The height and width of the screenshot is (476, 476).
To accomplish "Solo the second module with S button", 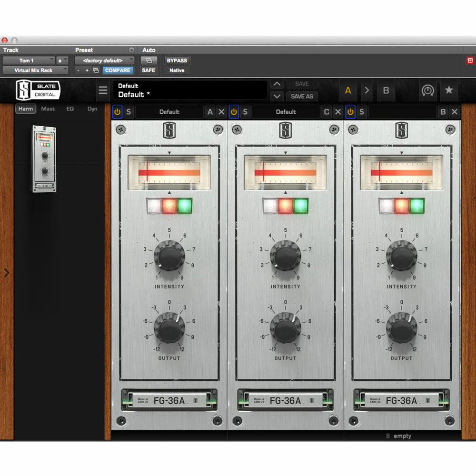I will (x=245, y=112).
